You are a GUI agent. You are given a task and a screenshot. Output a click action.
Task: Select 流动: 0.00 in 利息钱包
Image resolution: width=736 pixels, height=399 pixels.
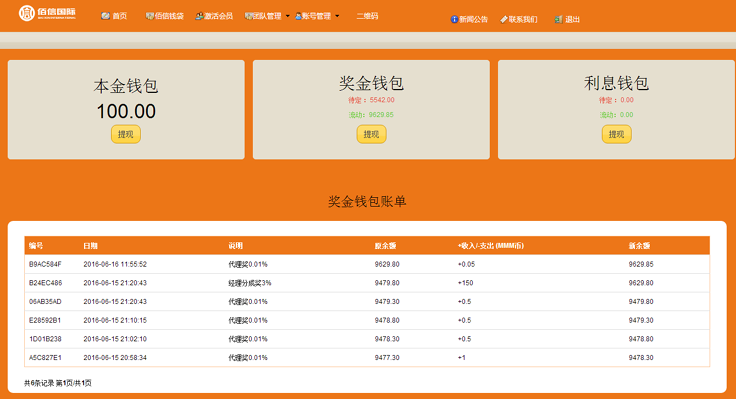pyautogui.click(x=616, y=115)
